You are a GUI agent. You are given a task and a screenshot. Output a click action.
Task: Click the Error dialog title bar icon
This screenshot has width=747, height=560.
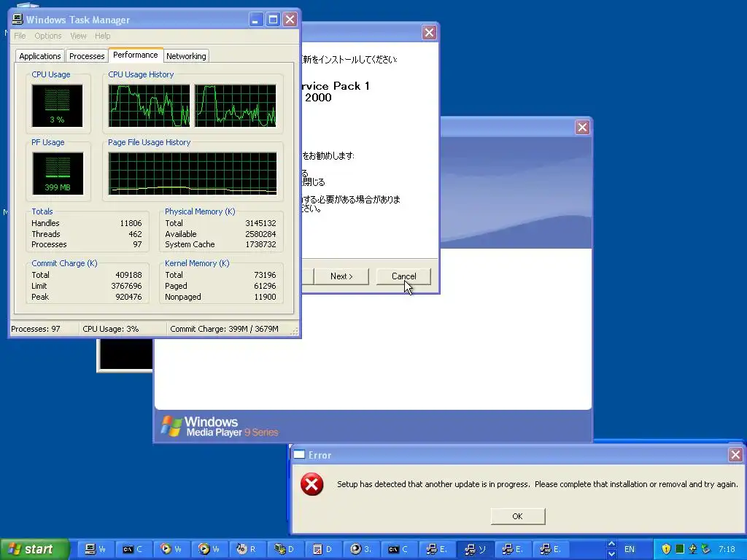[x=298, y=455]
